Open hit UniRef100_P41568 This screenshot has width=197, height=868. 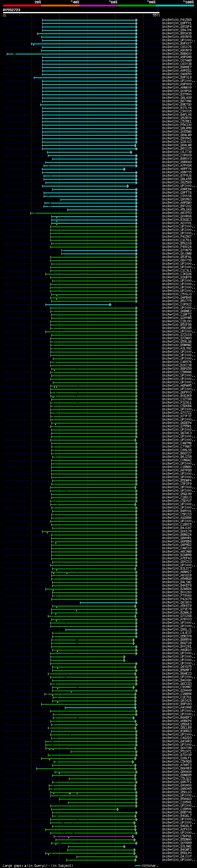[x=177, y=20]
